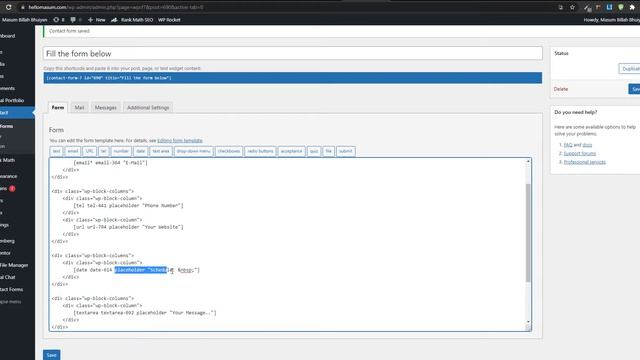Image resolution: width=640 pixels, height=360 pixels.
Task: Click the red Delete link
Action: [x=560, y=89]
